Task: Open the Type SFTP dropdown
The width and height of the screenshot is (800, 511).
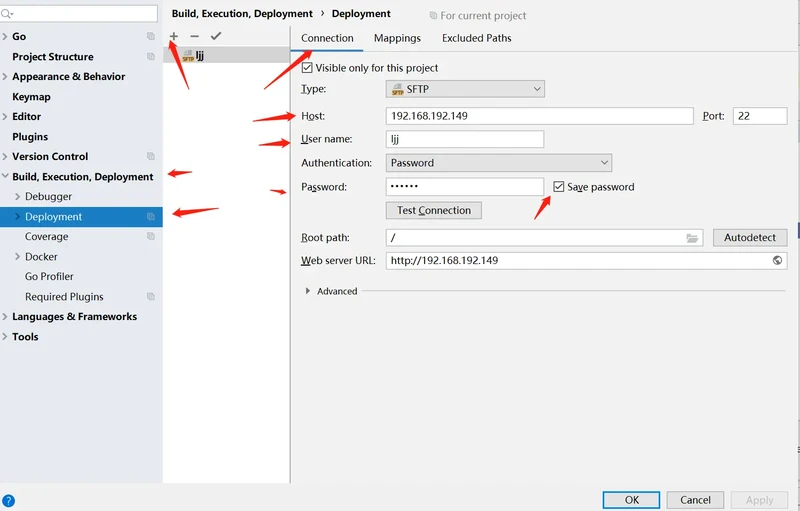Action: (465, 89)
